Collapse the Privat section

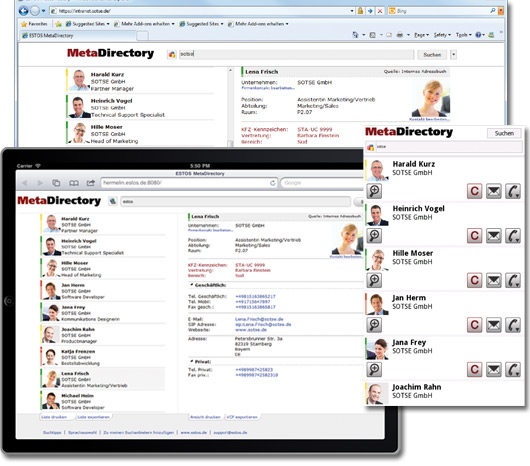192,361
